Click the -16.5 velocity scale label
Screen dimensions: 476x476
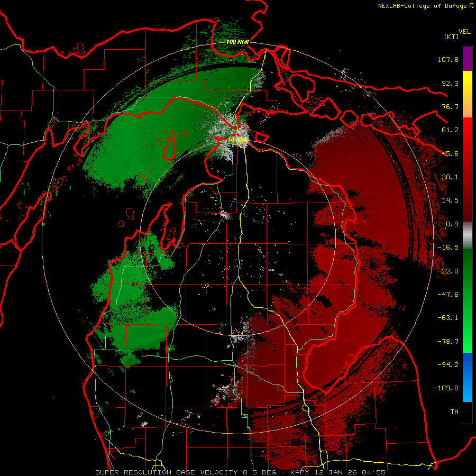coord(448,248)
